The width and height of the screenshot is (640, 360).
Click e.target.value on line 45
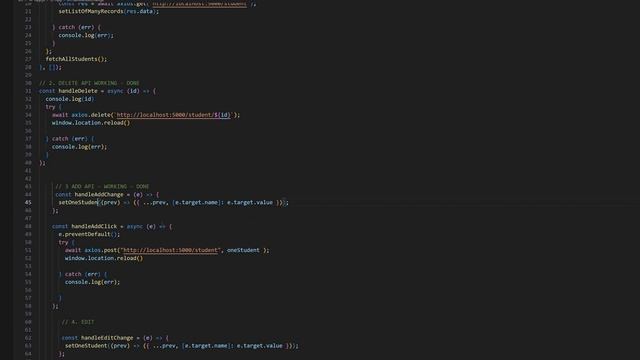pyautogui.click(x=250, y=202)
